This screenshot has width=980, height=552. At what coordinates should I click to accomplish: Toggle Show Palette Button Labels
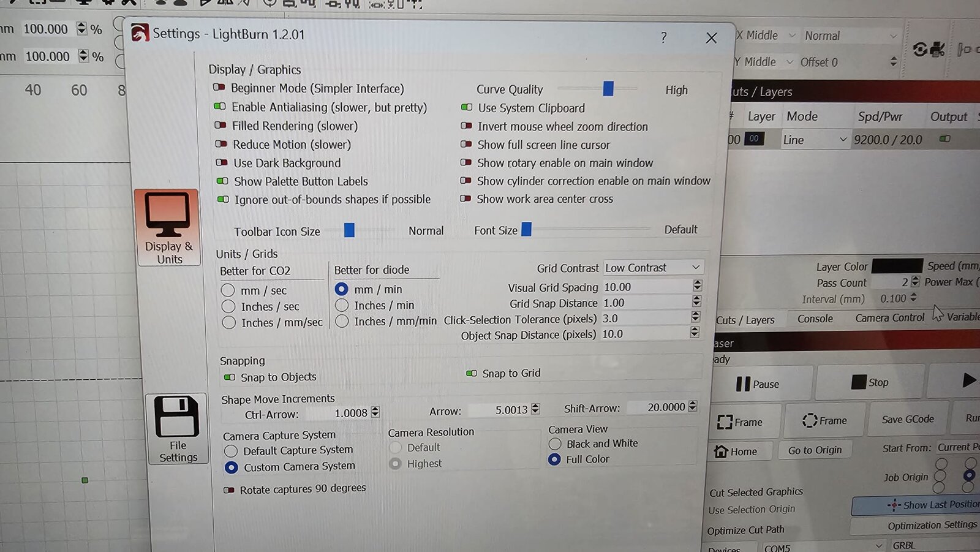[x=222, y=181]
